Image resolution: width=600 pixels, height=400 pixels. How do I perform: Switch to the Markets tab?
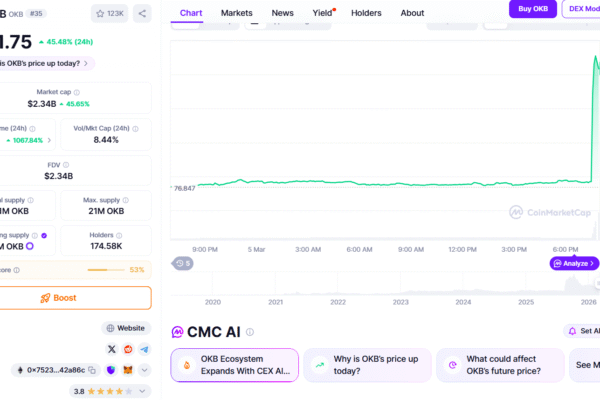[236, 13]
